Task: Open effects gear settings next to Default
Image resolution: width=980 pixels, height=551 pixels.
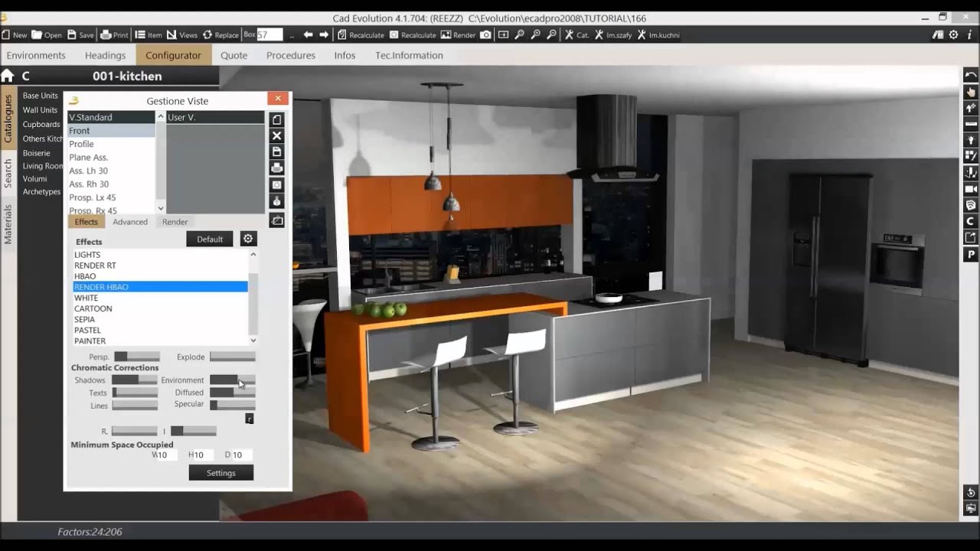Action: coord(248,239)
